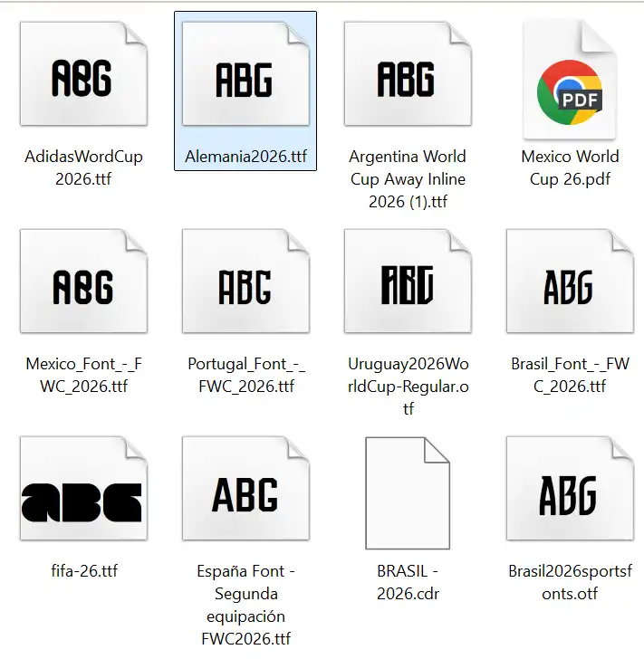Viewport: 644px width, 659px height.
Task: Click the label 'Portugal_Font_-_FWC_2026.ttf'
Action: click(246, 375)
